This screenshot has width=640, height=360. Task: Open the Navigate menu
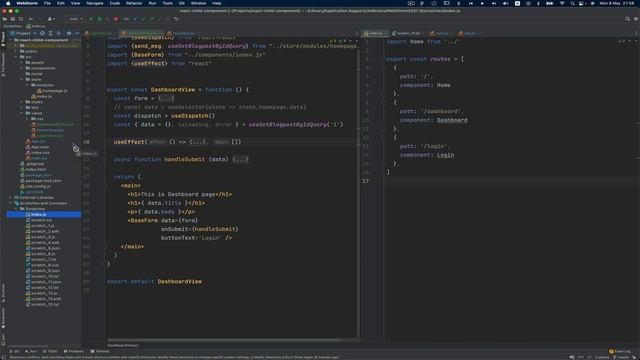tap(95, 3)
